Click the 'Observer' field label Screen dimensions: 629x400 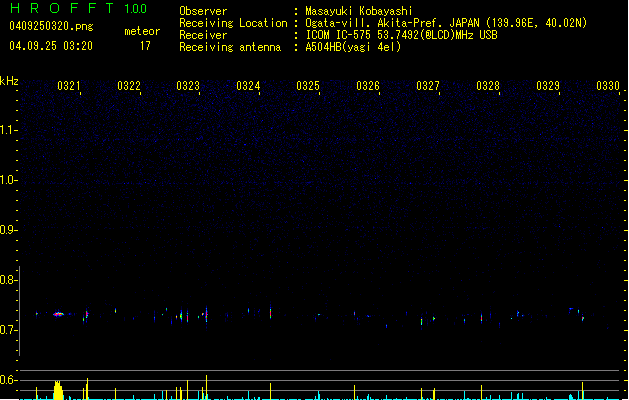click(203, 11)
